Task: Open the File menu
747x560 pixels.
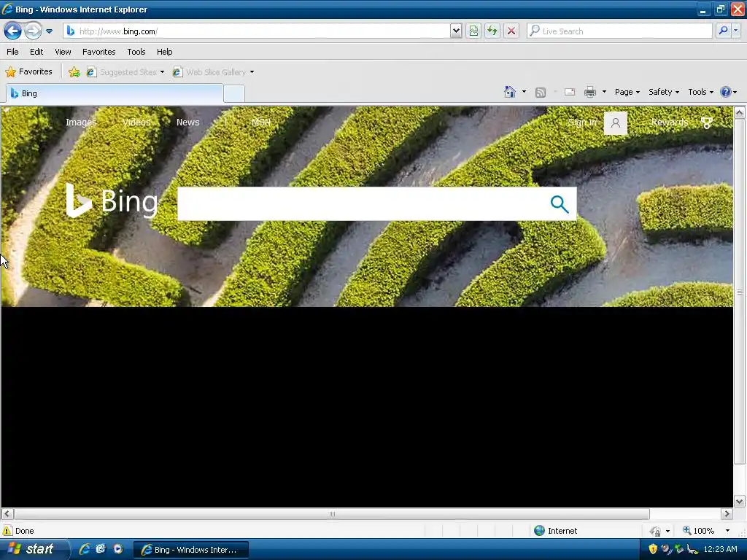Action: coord(13,52)
